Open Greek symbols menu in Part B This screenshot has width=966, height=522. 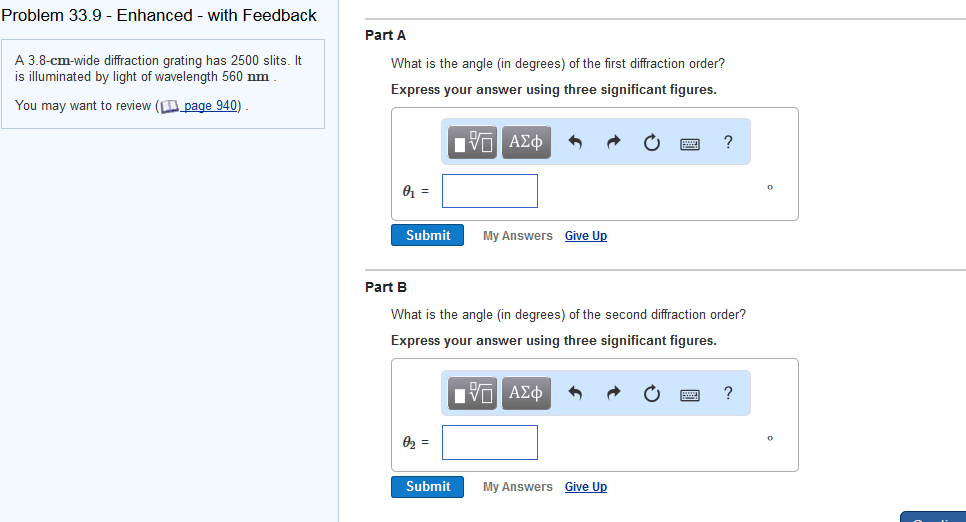[x=525, y=394]
